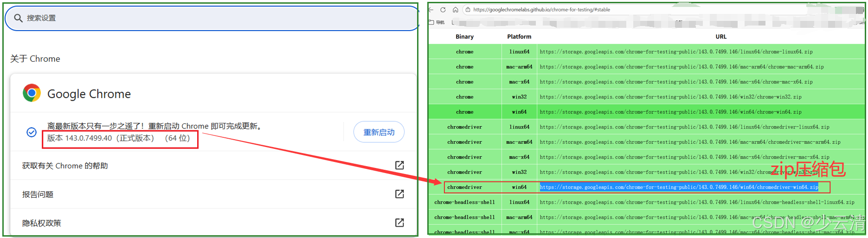
Task: Click chromedriver binary cell in win64 row
Action: click(464, 187)
